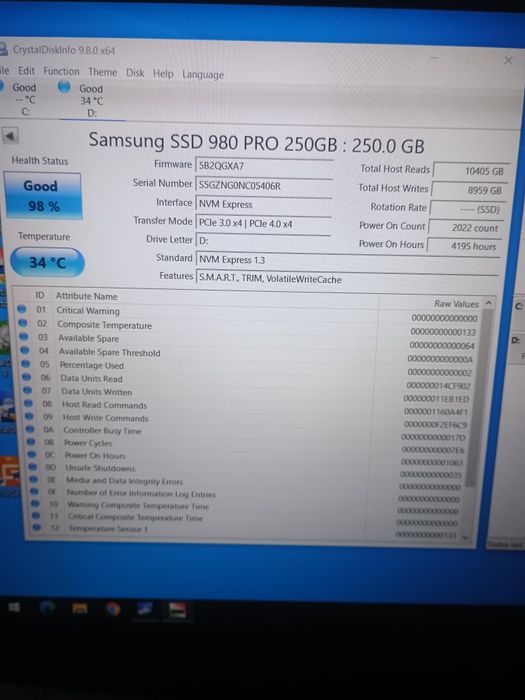Select the Percentage Used attribute name
This screenshot has width=525, height=700.
coord(92,365)
